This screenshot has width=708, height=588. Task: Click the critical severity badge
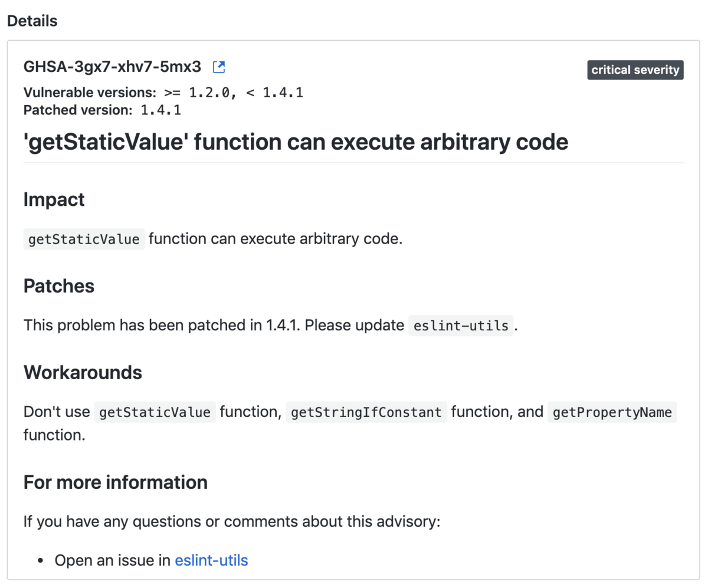pyautogui.click(x=635, y=70)
